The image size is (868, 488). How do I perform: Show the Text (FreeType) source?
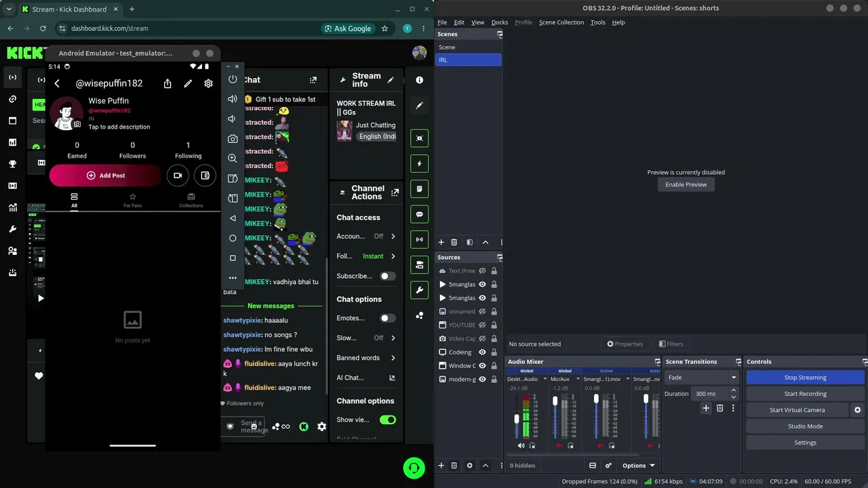(482, 271)
